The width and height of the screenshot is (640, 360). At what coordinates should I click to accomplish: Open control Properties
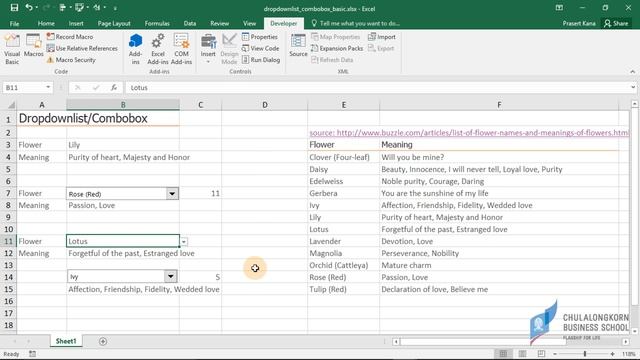click(x=260, y=37)
